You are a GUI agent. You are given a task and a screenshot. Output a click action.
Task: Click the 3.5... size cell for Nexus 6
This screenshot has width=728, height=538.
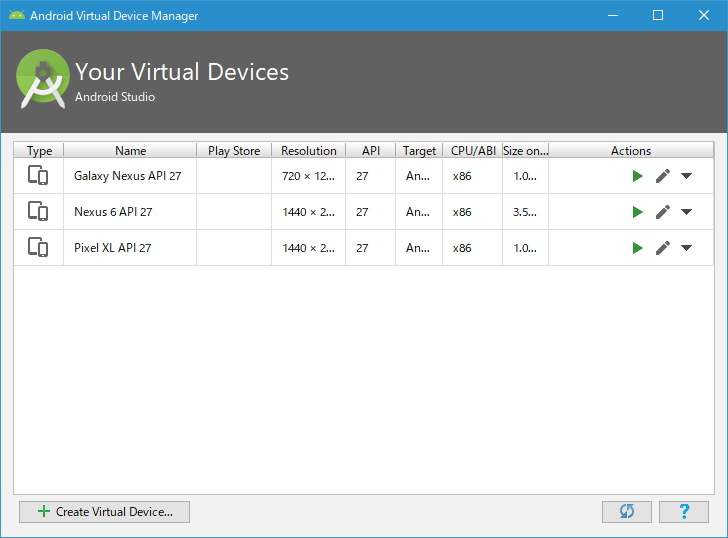click(x=525, y=212)
